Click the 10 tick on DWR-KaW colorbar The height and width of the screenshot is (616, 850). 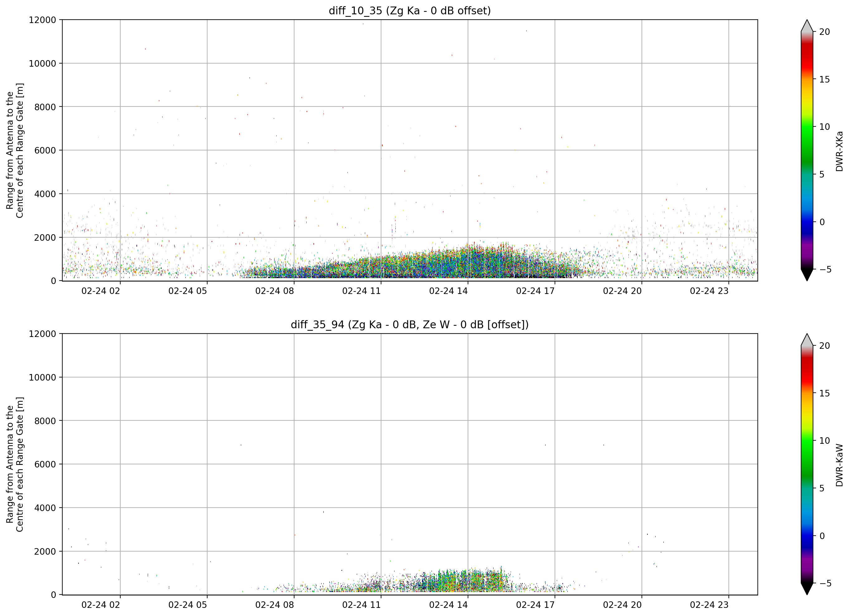coord(824,441)
